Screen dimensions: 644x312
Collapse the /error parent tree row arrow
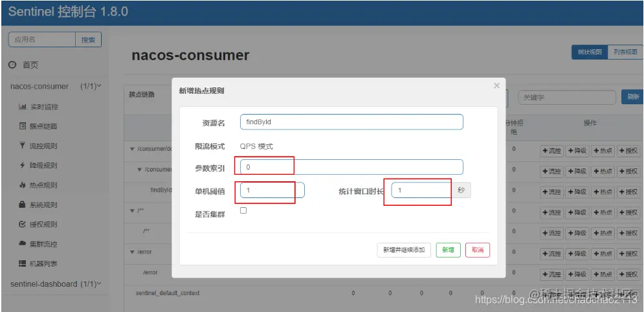click(132, 252)
